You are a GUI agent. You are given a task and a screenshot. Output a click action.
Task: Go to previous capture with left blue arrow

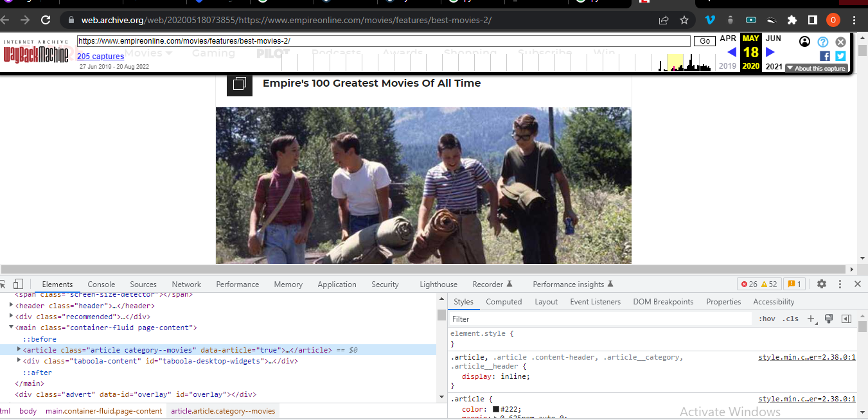[x=732, y=52]
